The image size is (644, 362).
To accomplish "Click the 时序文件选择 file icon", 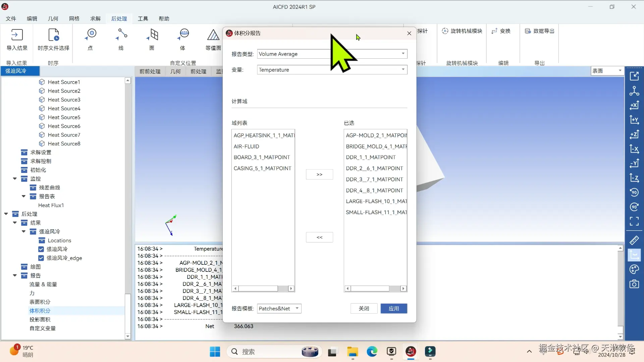I will click(x=54, y=35).
